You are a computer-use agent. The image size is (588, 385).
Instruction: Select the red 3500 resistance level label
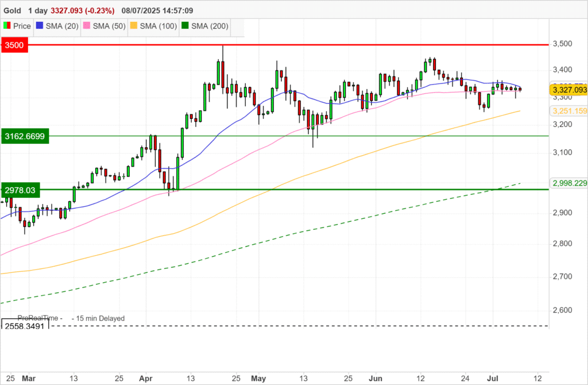click(16, 45)
